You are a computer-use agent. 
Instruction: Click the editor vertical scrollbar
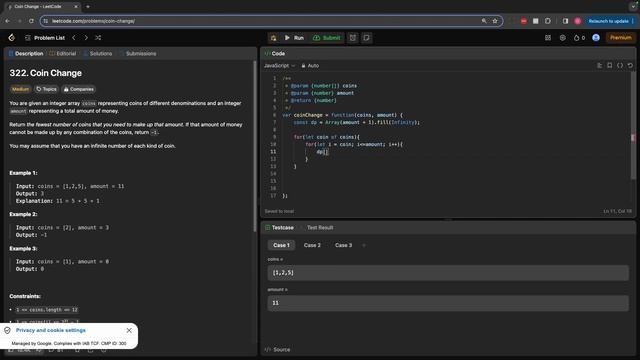[633, 127]
